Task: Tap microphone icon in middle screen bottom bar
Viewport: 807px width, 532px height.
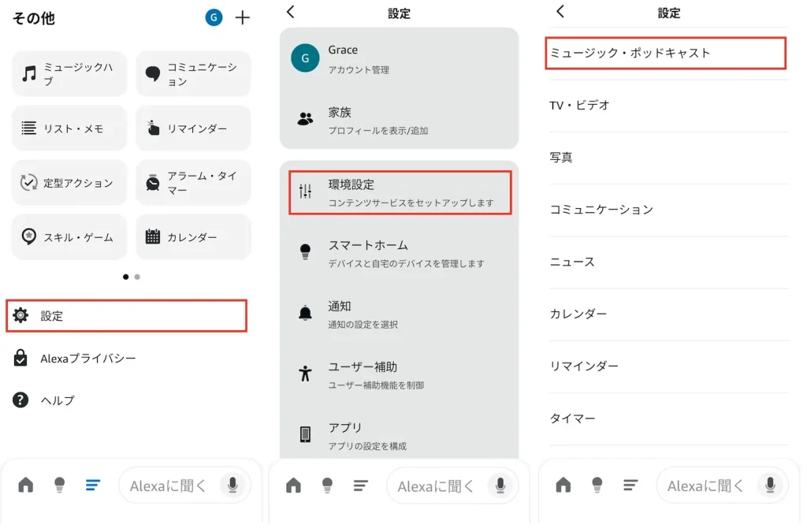Action: (x=500, y=485)
